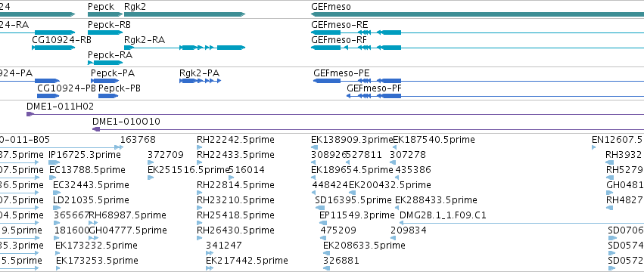Select the Rgk2 gene label
The width and height of the screenshot is (644, 272).
[x=135, y=7]
